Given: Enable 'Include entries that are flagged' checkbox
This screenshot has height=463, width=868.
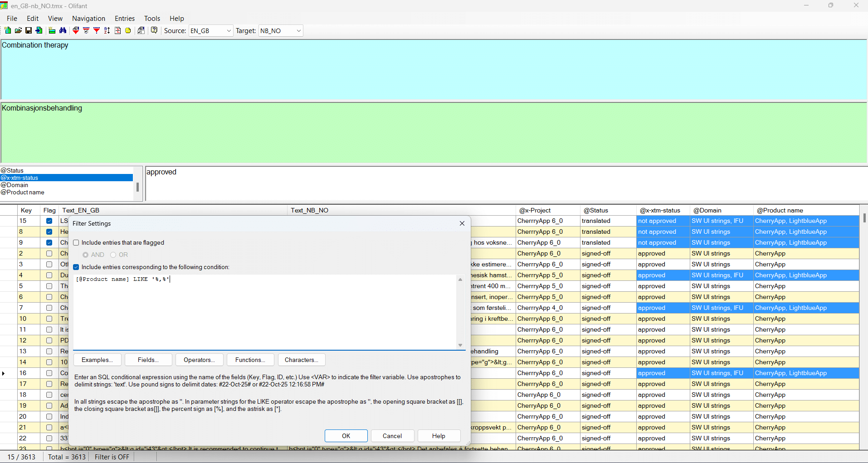Looking at the screenshot, I should [76, 243].
